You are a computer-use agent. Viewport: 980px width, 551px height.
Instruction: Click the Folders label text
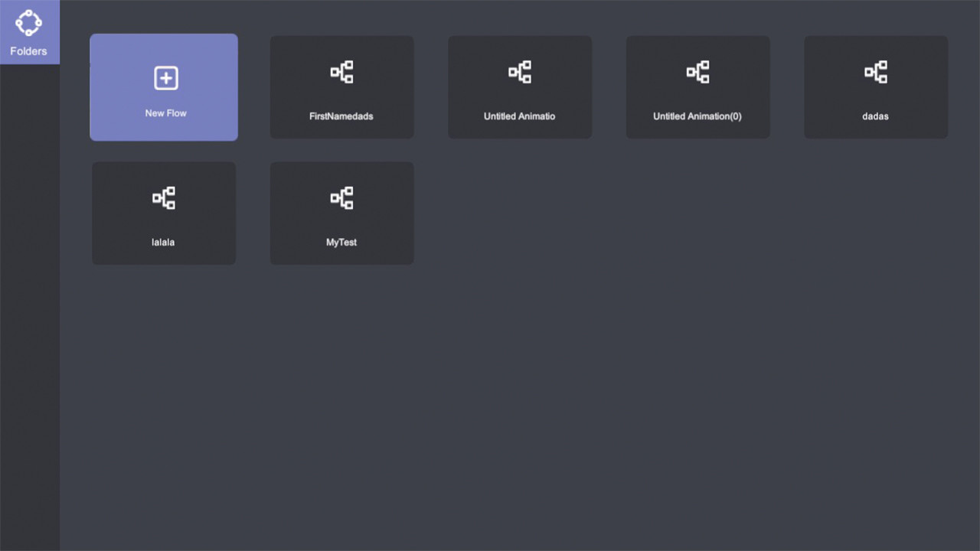[29, 51]
